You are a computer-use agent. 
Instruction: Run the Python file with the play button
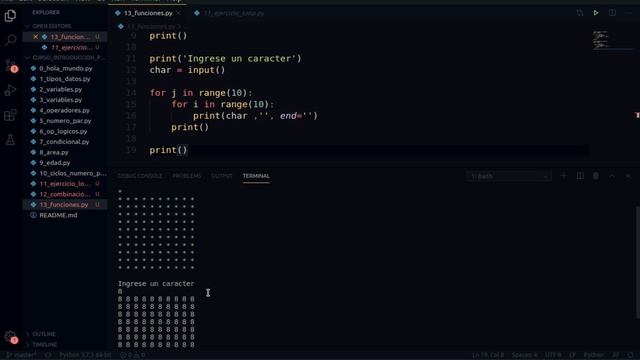coord(596,13)
